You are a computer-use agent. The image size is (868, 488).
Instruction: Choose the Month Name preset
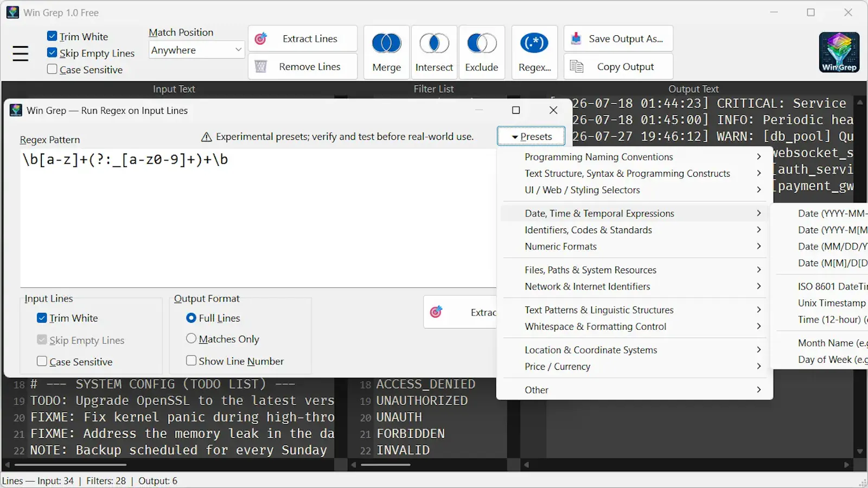(x=822, y=343)
